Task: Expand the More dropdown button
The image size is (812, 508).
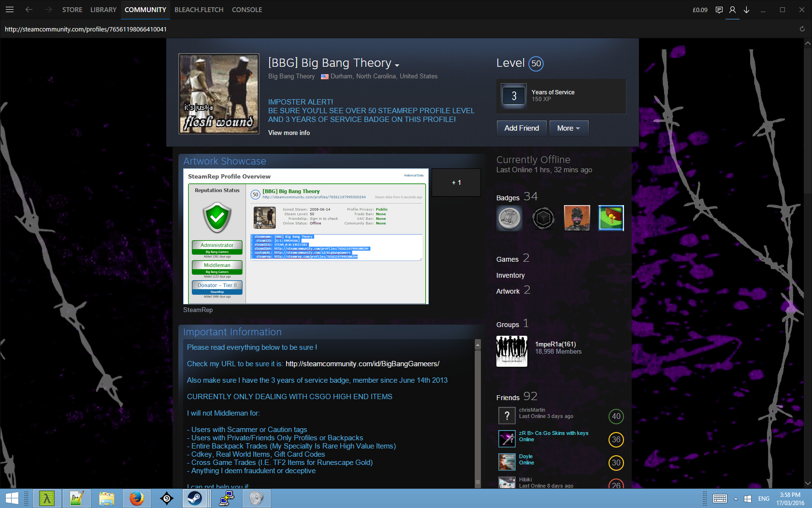Action: 568,128
